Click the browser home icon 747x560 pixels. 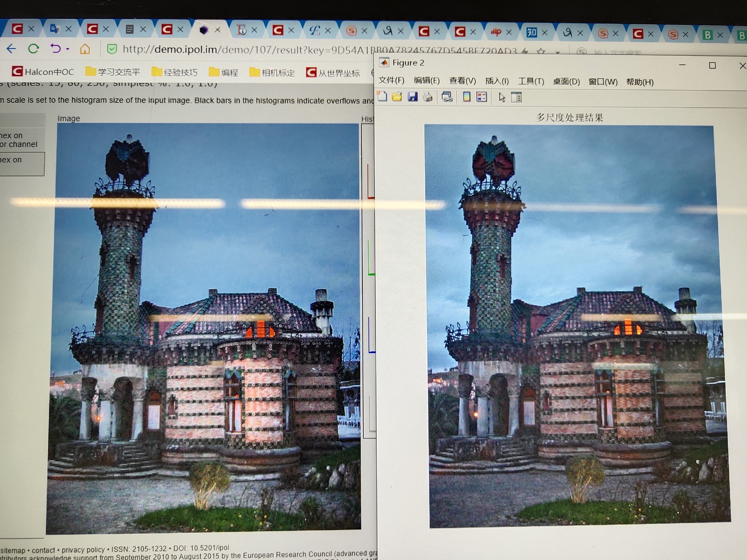coord(85,49)
